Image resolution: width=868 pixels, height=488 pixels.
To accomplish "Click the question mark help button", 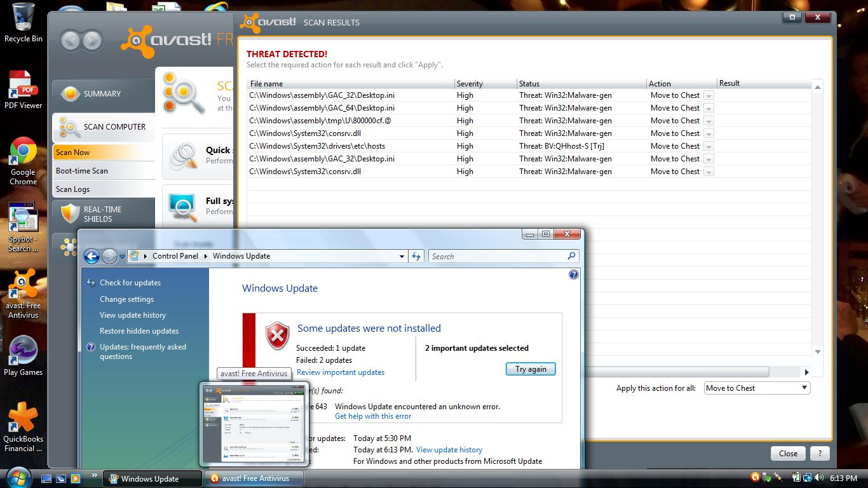I will pyautogui.click(x=820, y=454).
